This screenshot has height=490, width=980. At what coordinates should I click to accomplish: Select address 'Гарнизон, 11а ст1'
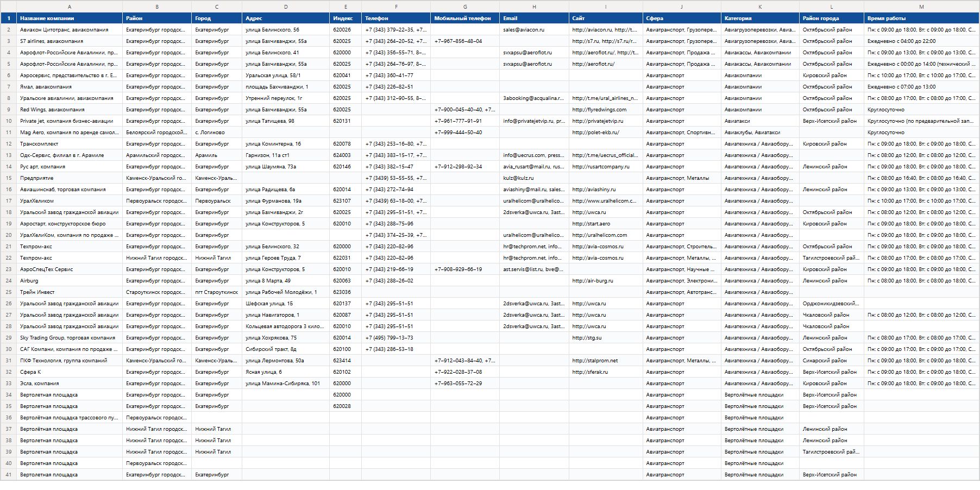click(x=286, y=155)
